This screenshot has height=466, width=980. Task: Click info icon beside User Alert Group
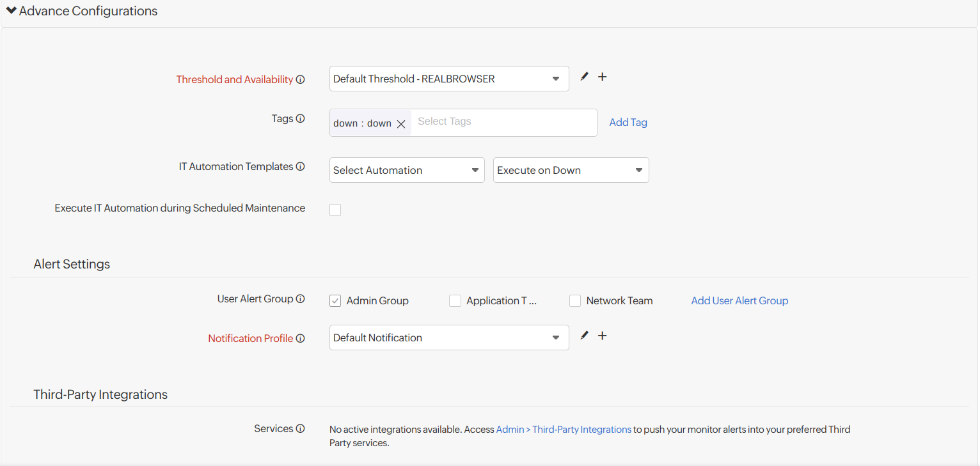[301, 299]
